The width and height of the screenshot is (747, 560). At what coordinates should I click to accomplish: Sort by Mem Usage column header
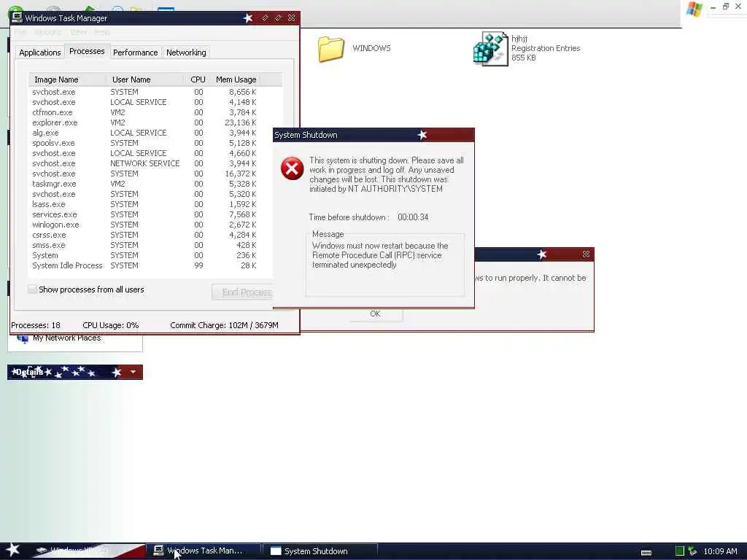(236, 79)
